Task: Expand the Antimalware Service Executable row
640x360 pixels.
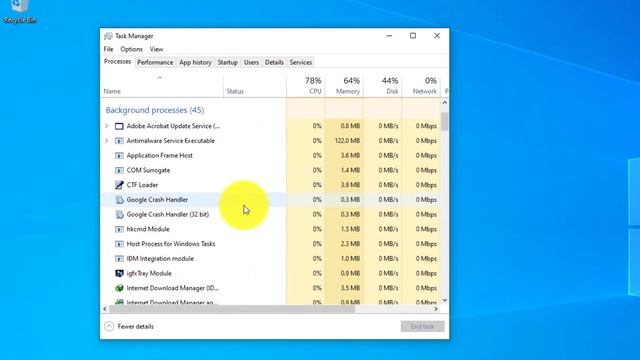Action: tap(107, 141)
